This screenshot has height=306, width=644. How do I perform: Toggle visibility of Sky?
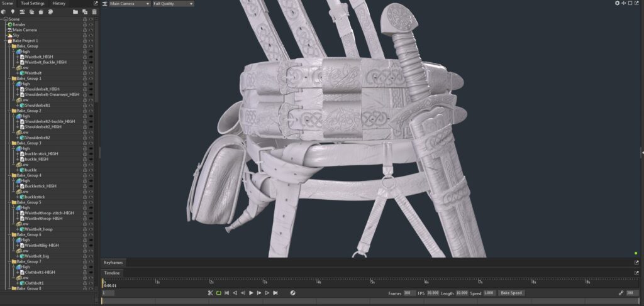click(91, 35)
